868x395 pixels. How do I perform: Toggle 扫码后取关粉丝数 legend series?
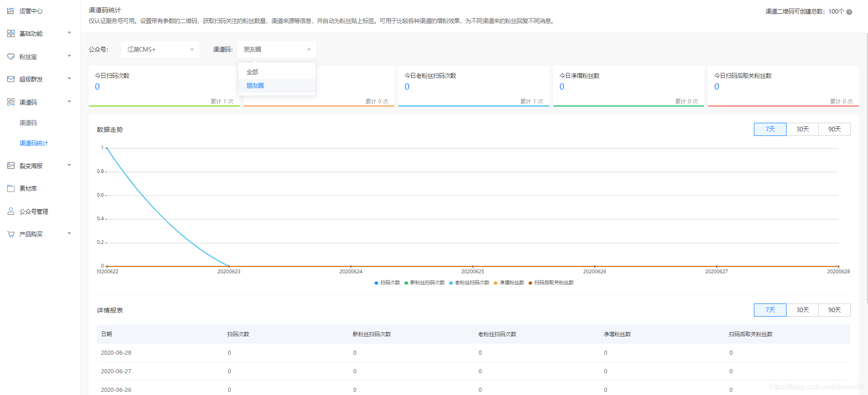[x=551, y=283]
